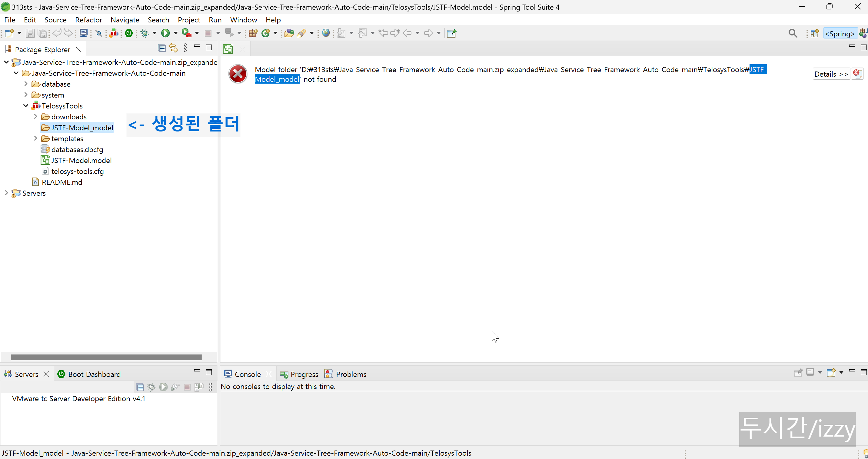Click the Package Explorer horizontal scrollbar

[x=106, y=357]
